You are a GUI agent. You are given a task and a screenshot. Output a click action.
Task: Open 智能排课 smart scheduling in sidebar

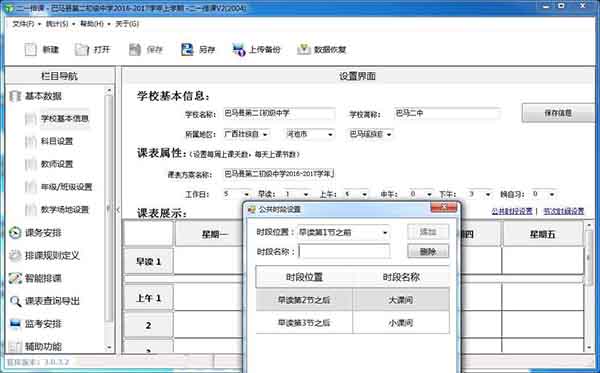click(x=43, y=278)
